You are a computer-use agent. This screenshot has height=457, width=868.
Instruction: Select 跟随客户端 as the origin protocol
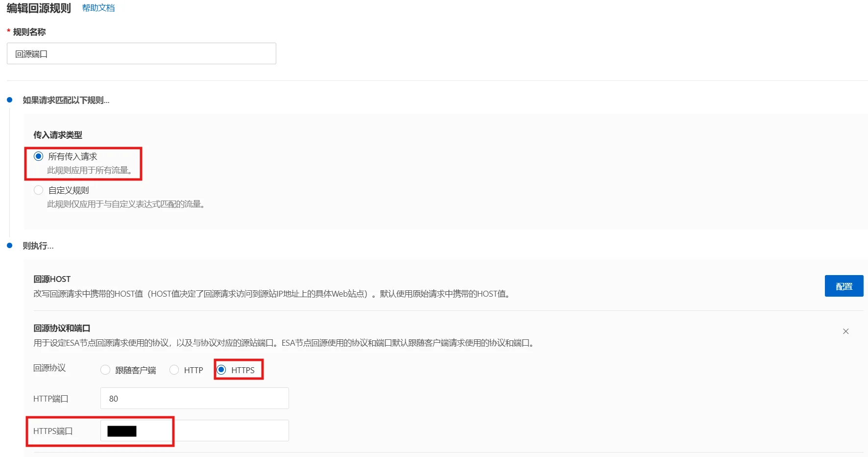click(105, 370)
